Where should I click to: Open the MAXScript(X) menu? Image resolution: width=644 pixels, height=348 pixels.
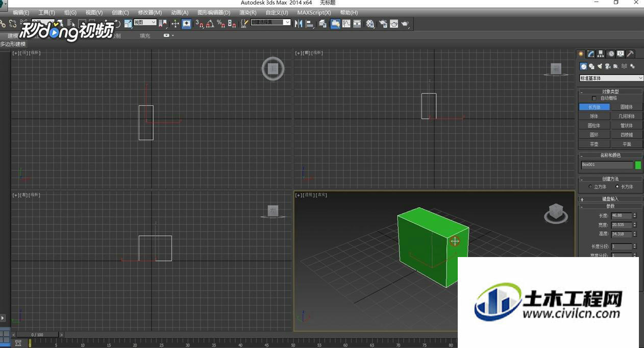point(314,12)
